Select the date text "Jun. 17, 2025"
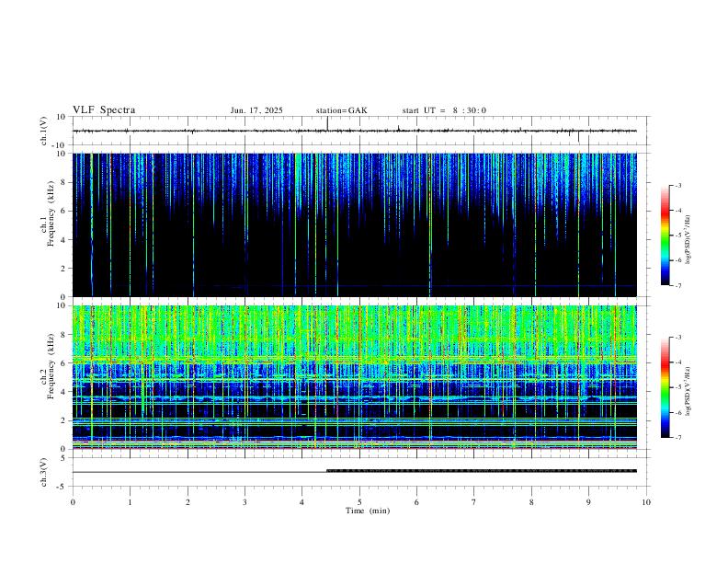This screenshot has width=728, height=563. pos(256,110)
